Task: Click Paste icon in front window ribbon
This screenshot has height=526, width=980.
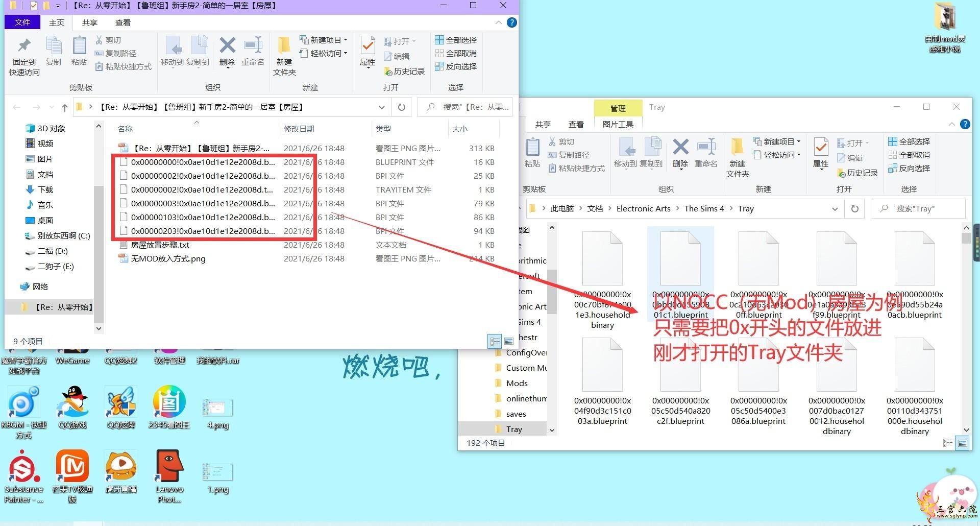Action: 79,51
